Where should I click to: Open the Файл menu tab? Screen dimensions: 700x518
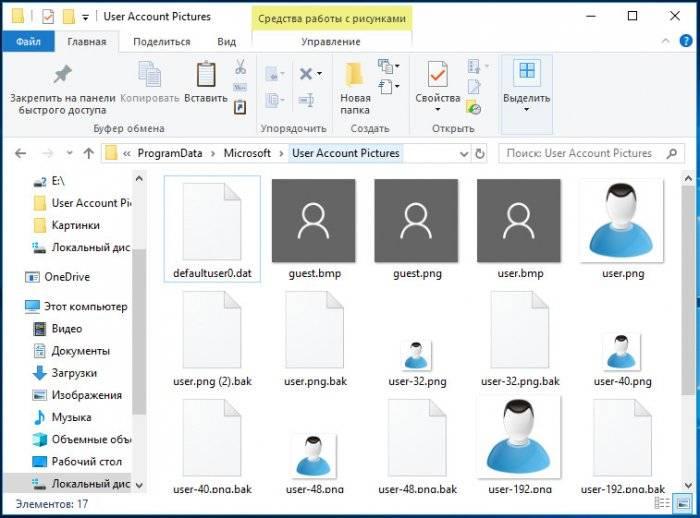[x=29, y=42]
